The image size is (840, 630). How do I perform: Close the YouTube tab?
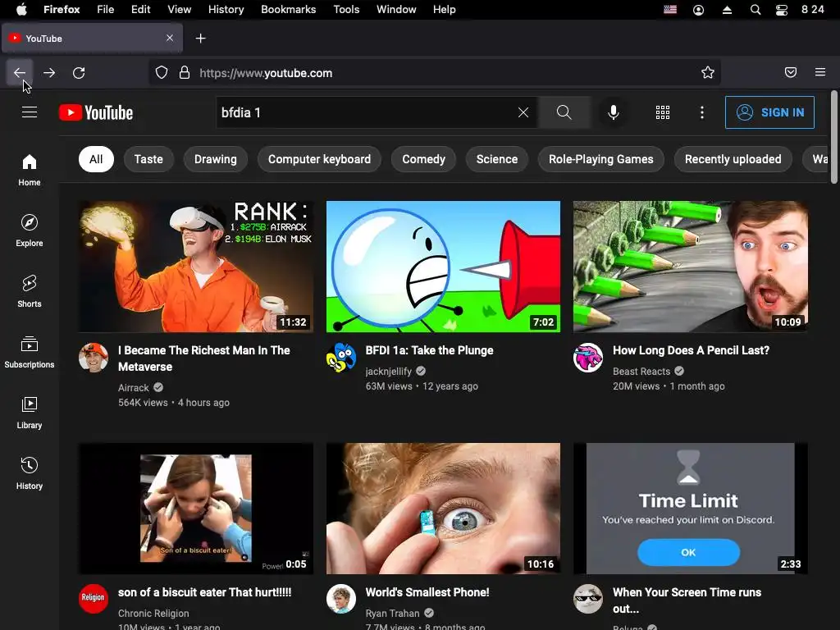tap(170, 38)
